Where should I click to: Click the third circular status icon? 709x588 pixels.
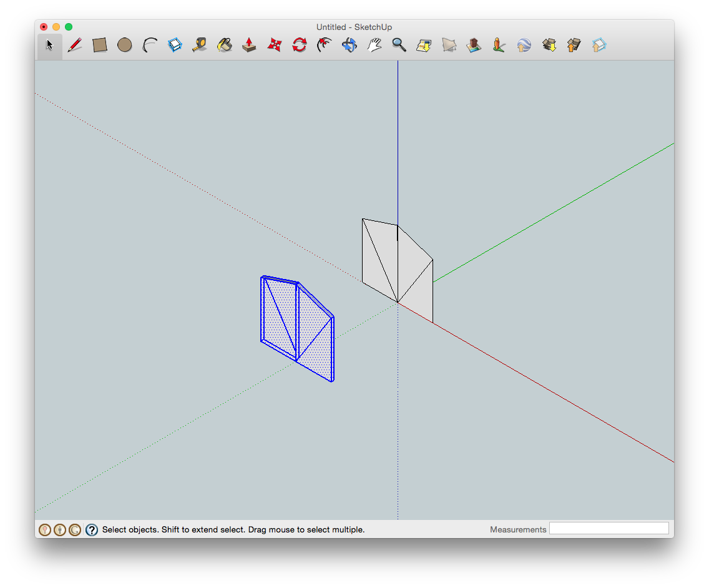pos(75,530)
